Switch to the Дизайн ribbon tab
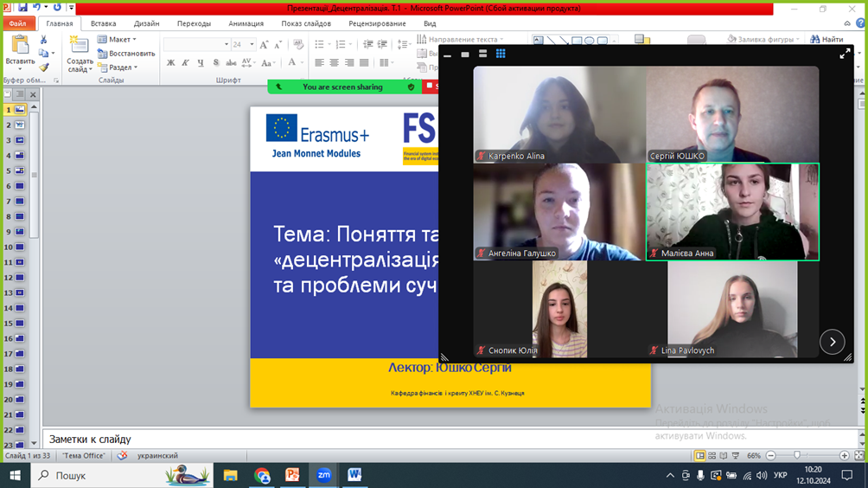Viewport: 868px width, 488px height. pos(146,23)
